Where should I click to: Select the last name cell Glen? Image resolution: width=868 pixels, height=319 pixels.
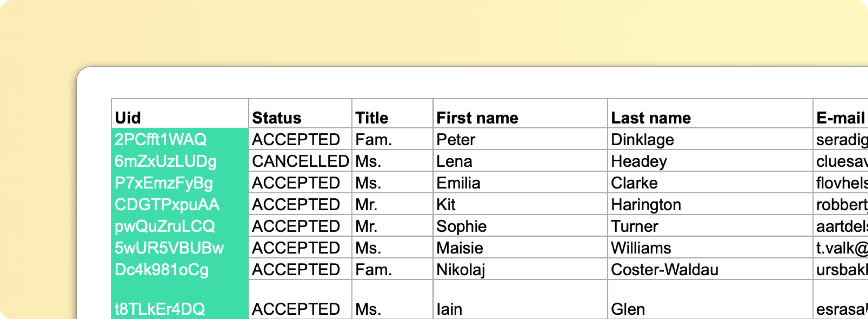(710, 299)
